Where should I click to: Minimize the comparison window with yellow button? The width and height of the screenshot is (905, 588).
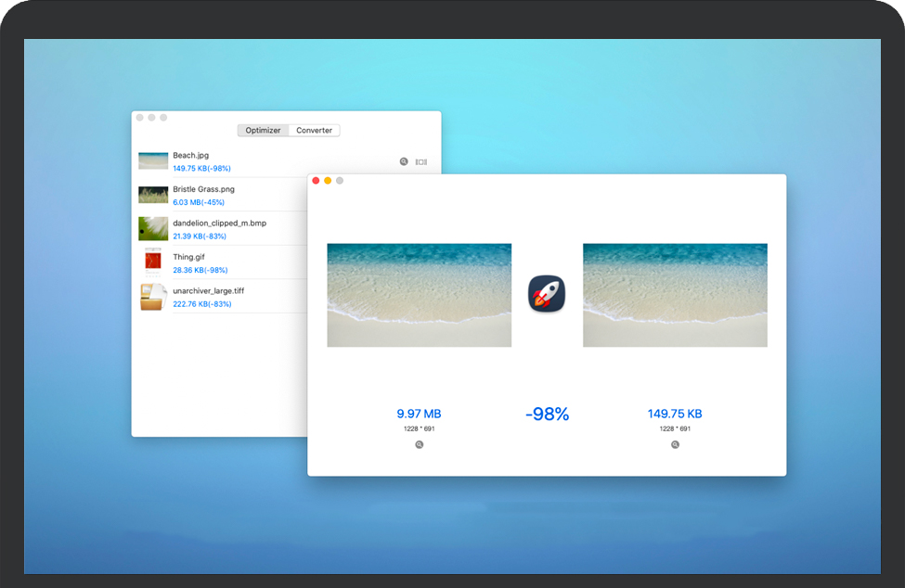tap(328, 181)
